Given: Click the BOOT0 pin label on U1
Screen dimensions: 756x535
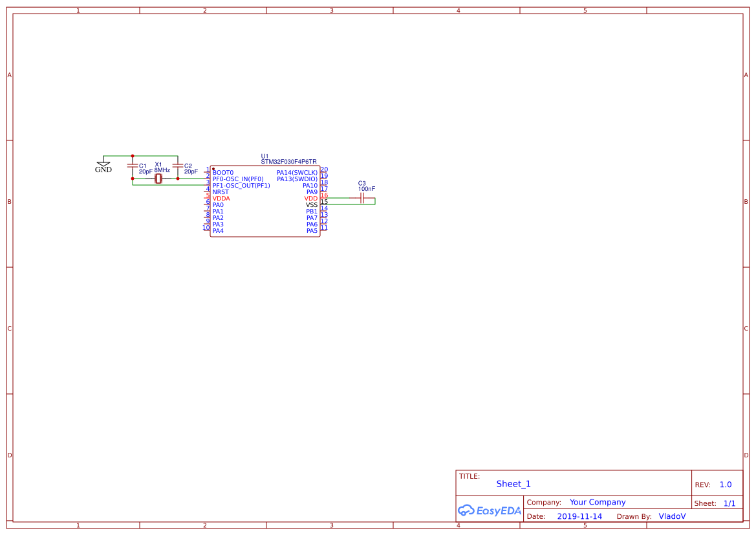Looking at the screenshot, I should tap(222, 171).
